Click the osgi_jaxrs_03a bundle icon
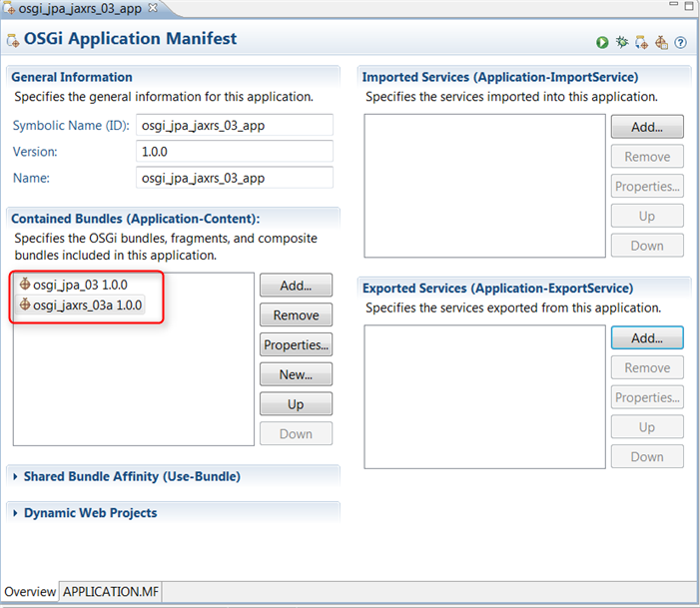The image size is (700, 608). point(25,304)
